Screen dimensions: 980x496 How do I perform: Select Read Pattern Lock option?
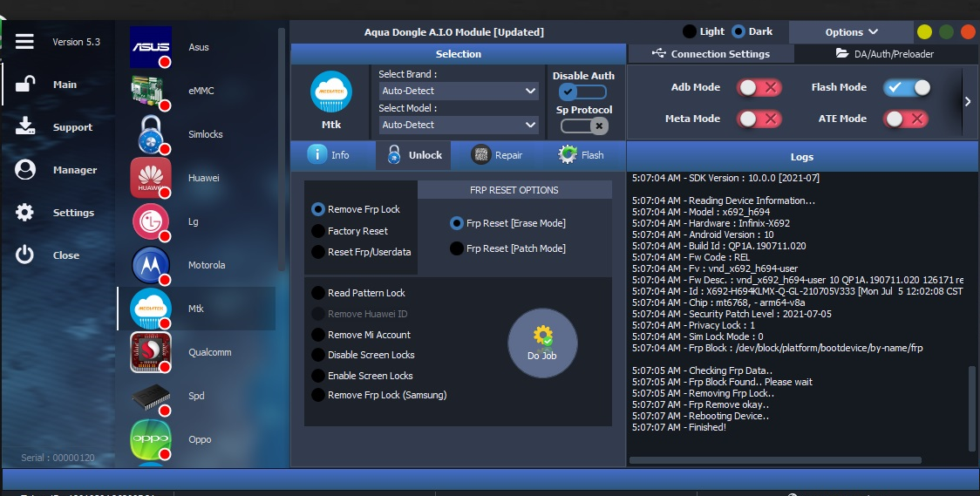pos(358,292)
